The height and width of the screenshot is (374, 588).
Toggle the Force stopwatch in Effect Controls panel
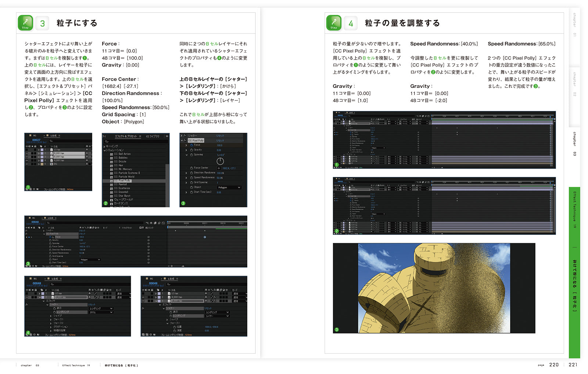click(x=191, y=145)
